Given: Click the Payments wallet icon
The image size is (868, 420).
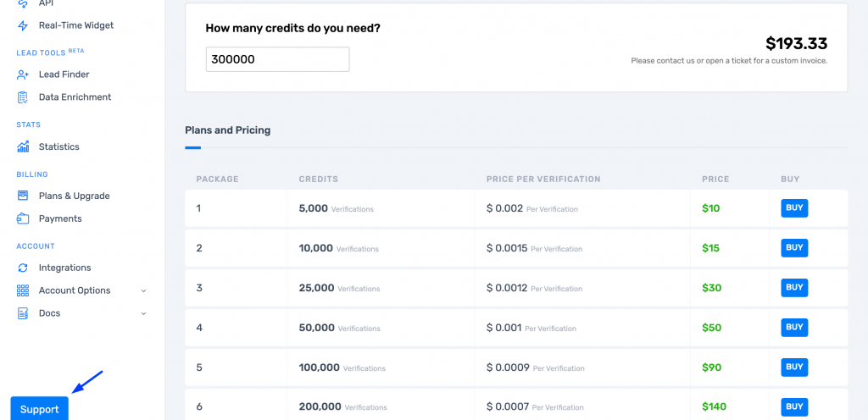Looking at the screenshot, I should click(x=23, y=218).
